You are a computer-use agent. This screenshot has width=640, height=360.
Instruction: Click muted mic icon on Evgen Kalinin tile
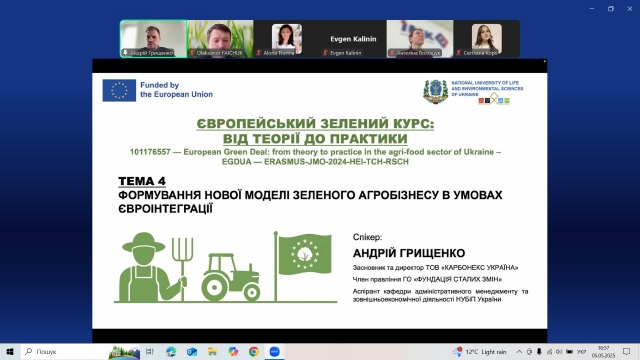(x=325, y=53)
